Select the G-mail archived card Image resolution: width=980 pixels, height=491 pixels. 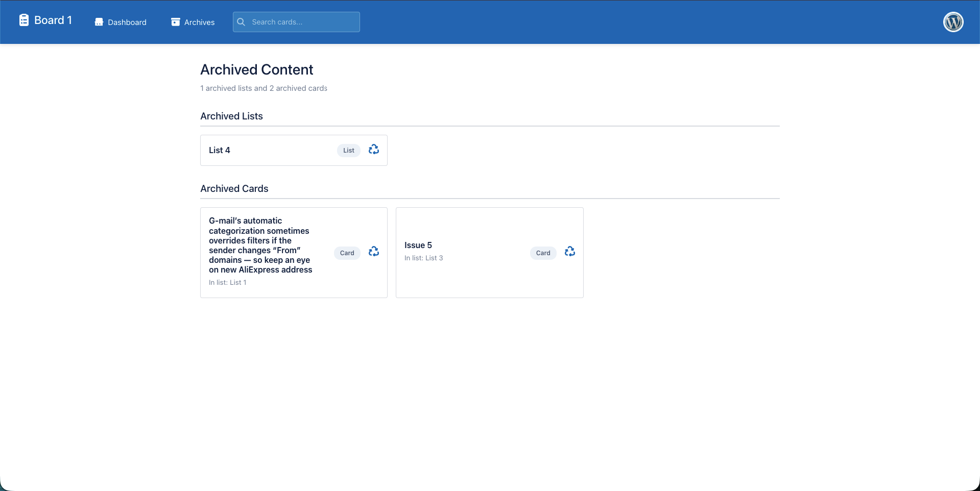point(293,252)
